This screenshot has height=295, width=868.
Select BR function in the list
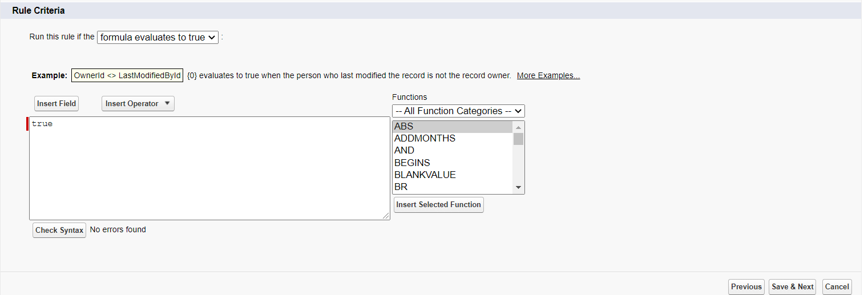(x=453, y=187)
